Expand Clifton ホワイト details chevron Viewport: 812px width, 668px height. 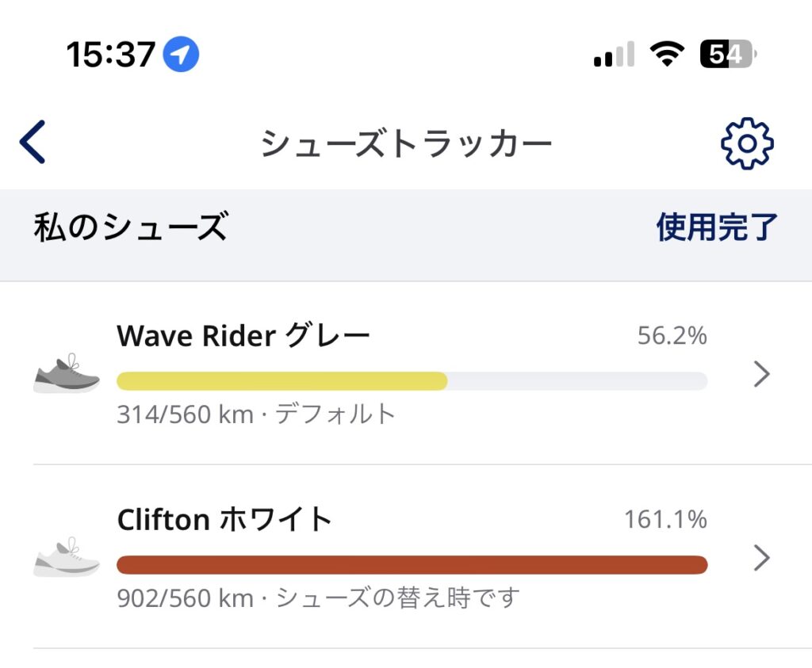[761, 558]
